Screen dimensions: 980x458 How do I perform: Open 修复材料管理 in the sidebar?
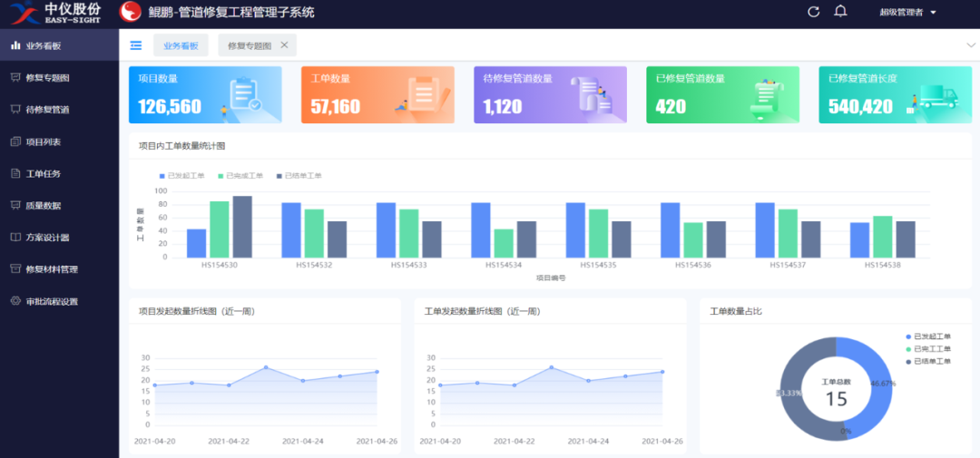click(51, 269)
